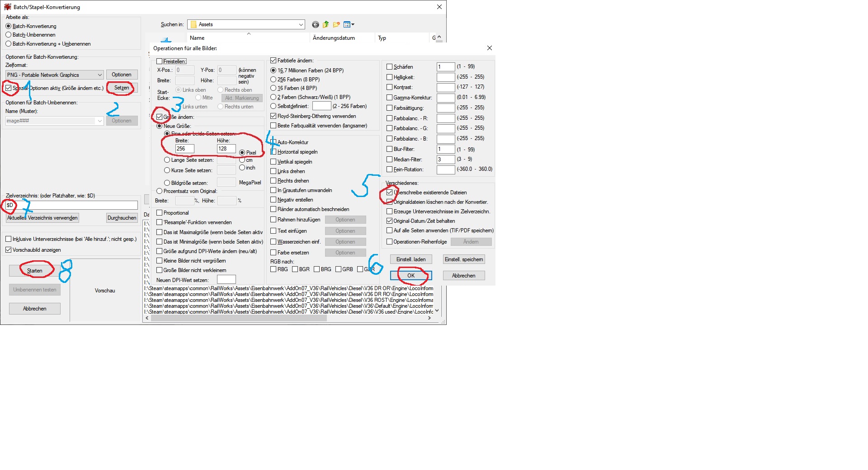Enable Floyd-Steinberg-Dithering verwenden checkbox

coord(273,116)
